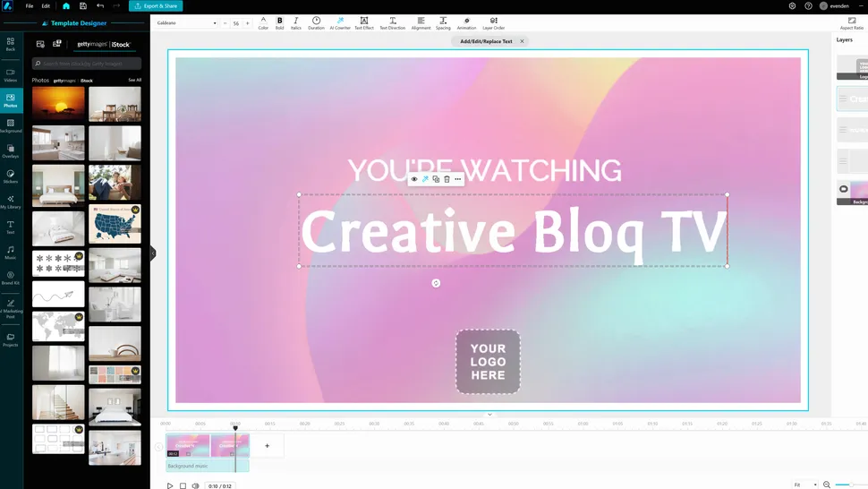This screenshot has width=868, height=489.
Task: Click See All photos link
Action: coord(134,80)
